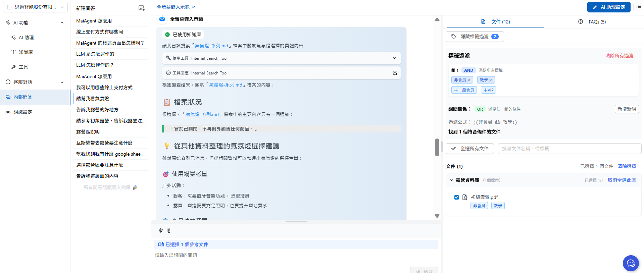Click the chat vertical scrollbar thumb
The width and height of the screenshot is (644, 273).
437,147
